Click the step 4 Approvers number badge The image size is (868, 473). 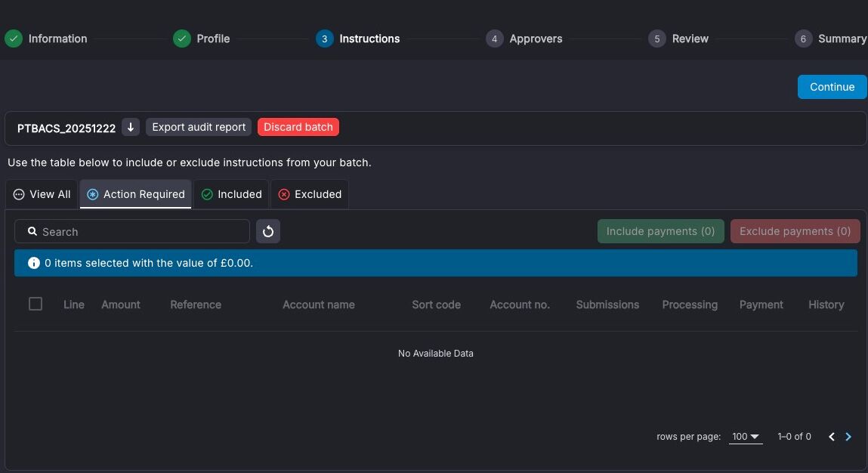point(494,39)
